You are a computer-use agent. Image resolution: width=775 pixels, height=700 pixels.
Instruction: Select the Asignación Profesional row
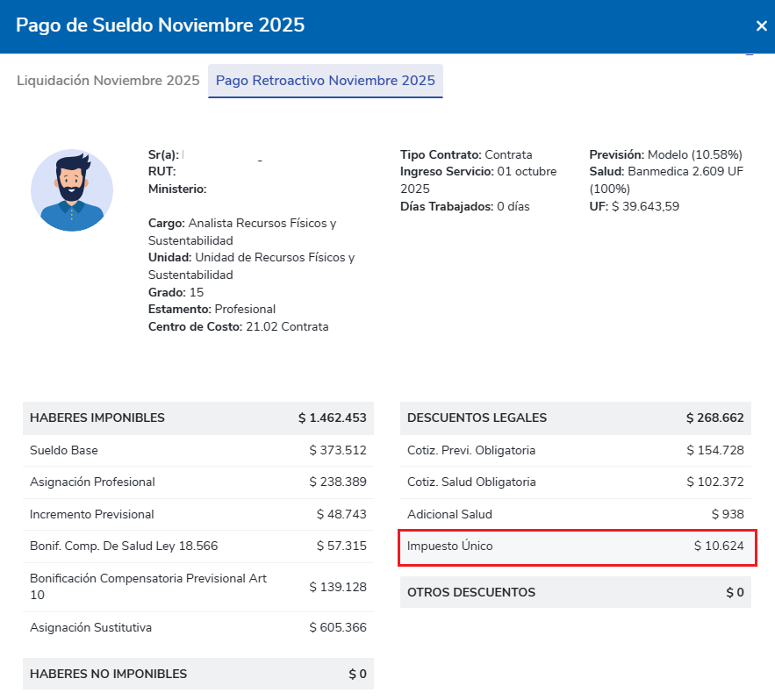pos(197,482)
